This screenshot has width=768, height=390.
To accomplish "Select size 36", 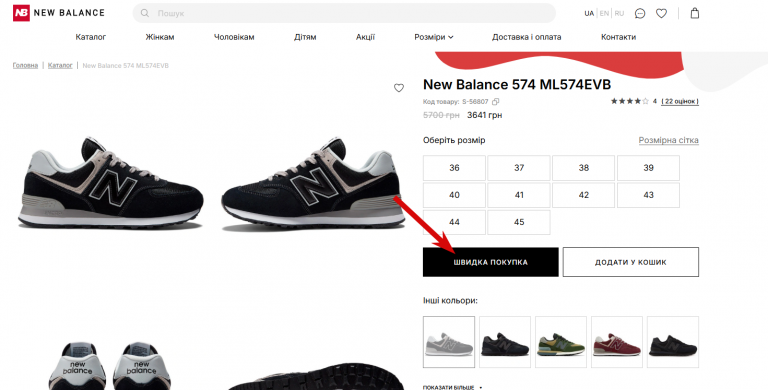I will 454,168.
